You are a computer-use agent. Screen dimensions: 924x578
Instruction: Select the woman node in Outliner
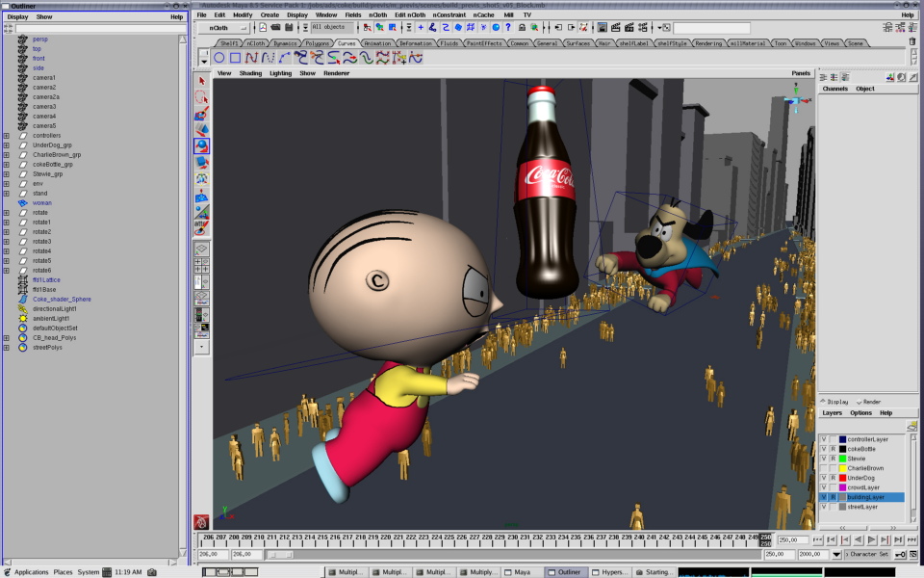41,203
